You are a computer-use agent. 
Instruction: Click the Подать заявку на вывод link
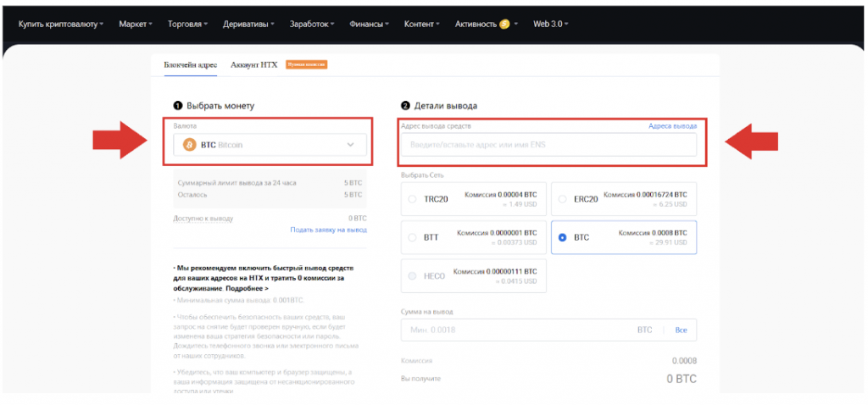(328, 230)
